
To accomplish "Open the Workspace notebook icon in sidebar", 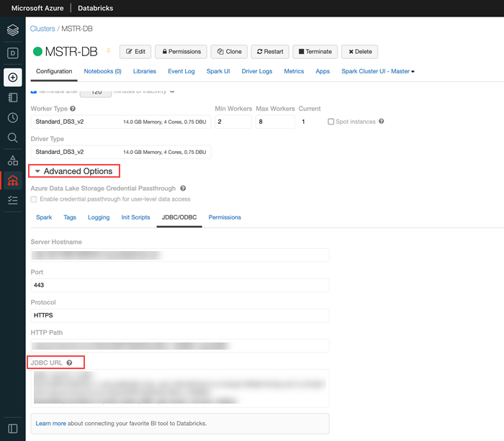I will pos(12,98).
